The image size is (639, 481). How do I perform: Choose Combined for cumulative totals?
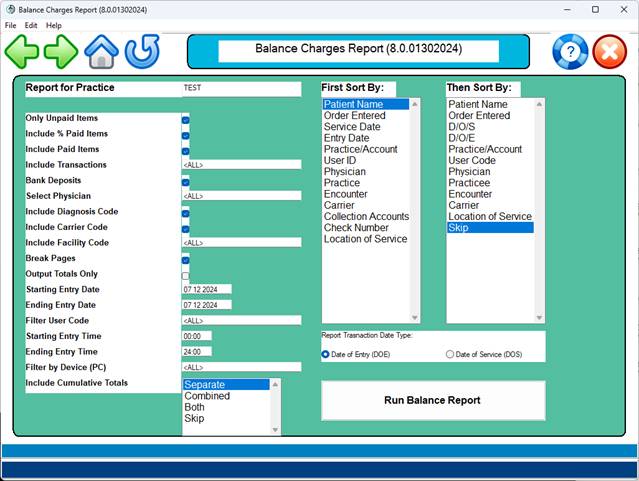(x=206, y=396)
